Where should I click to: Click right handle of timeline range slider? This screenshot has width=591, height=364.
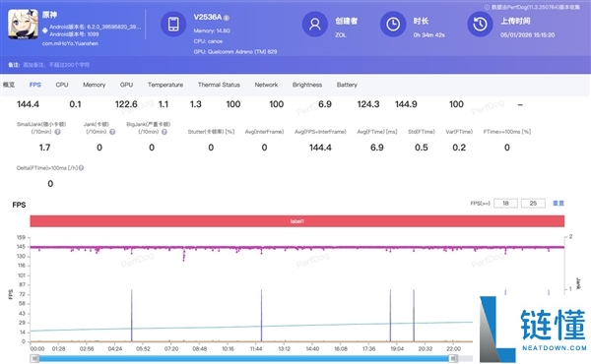click(454, 359)
